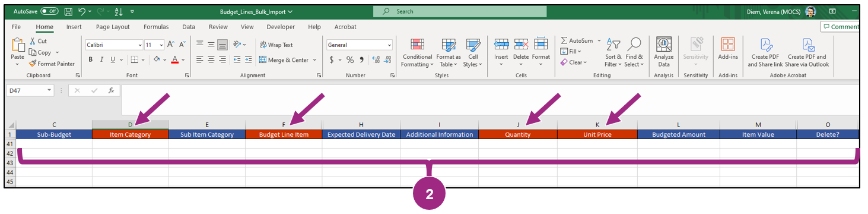Expand the Copy dropdown arrow
Screen dimensions: 868x214
[x=58, y=52]
